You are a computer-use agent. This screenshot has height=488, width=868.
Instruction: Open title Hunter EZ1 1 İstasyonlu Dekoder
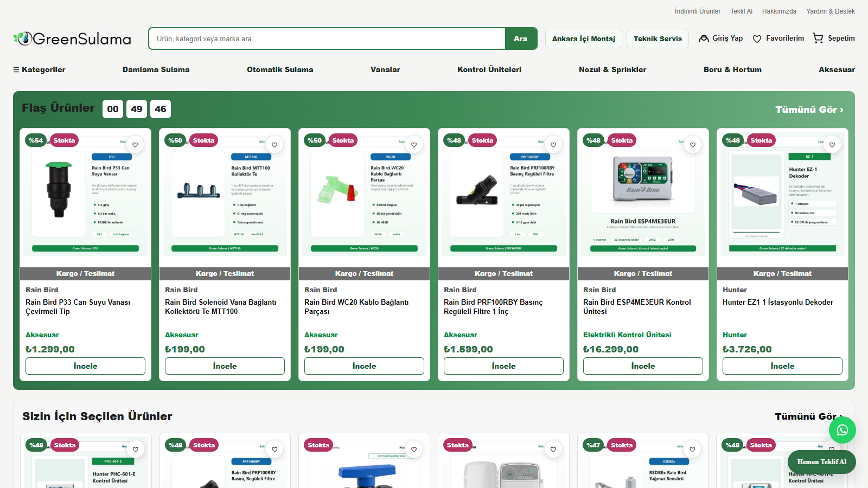coord(778,303)
